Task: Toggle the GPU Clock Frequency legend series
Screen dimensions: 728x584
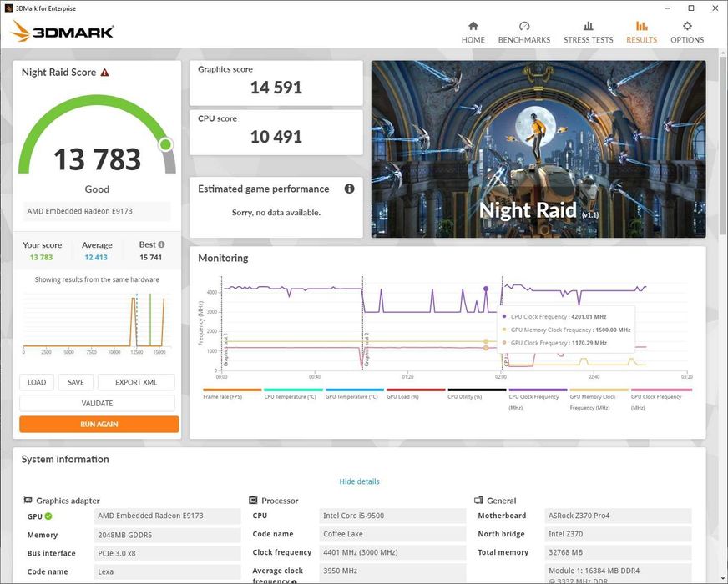Action: point(661,400)
